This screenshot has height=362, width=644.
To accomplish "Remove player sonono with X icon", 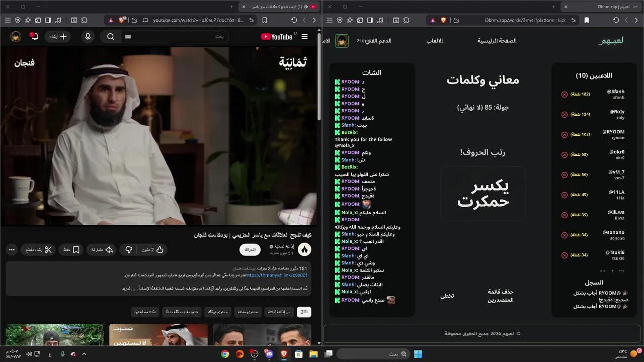I will 565,235.
